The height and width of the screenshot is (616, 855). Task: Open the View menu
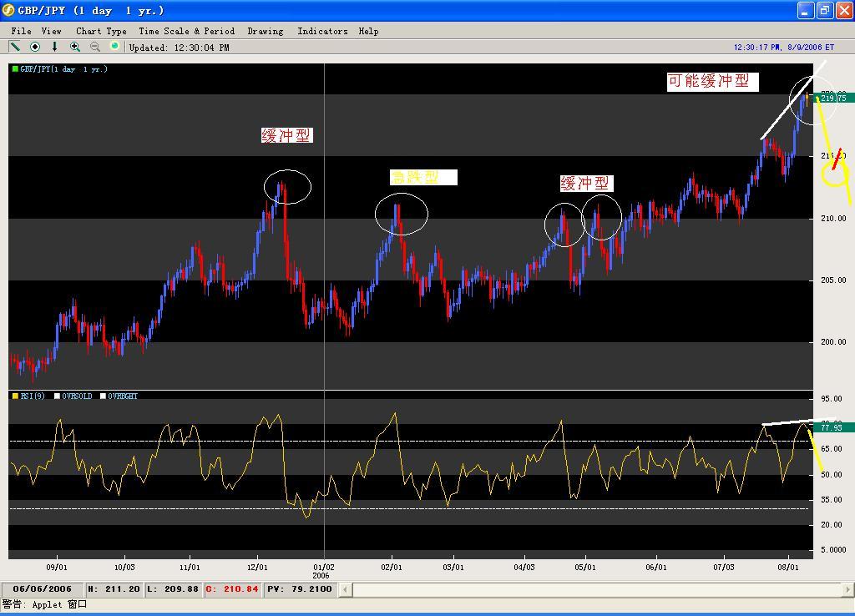51,31
